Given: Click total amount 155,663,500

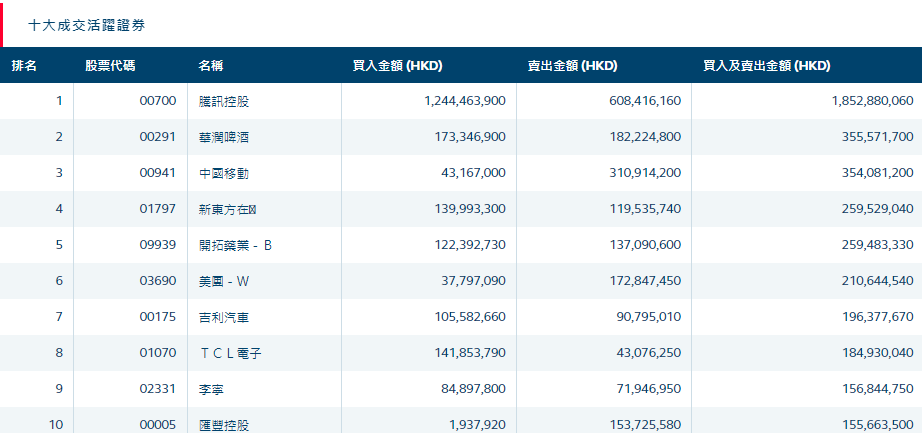Looking at the screenshot, I should [x=877, y=425].
